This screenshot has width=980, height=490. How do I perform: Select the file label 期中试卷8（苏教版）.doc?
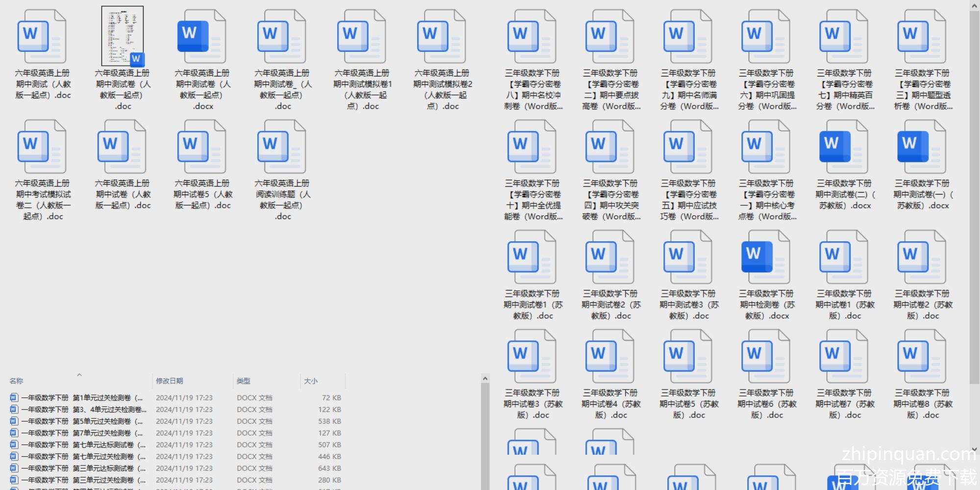[923, 404]
